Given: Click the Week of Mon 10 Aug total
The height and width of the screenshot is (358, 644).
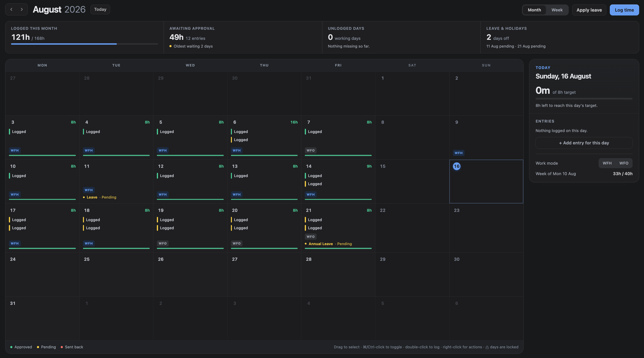Looking at the screenshot, I should point(623,174).
